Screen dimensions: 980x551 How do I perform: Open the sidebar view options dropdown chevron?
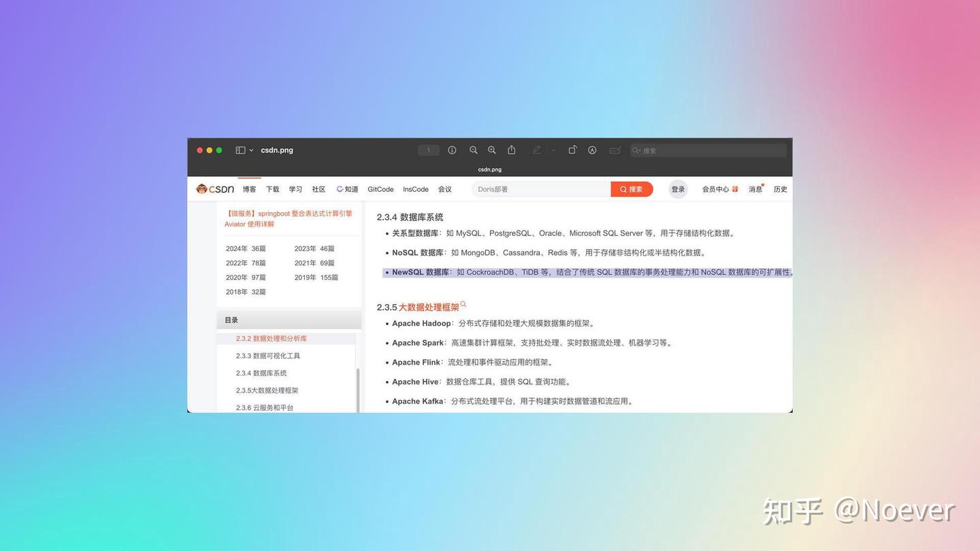[x=250, y=150]
